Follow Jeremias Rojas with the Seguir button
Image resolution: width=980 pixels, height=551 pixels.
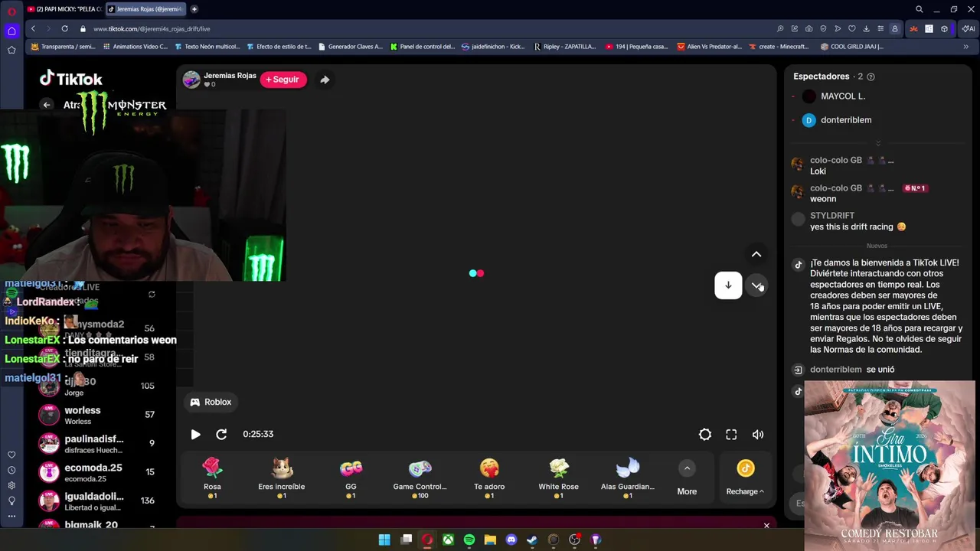(283, 80)
